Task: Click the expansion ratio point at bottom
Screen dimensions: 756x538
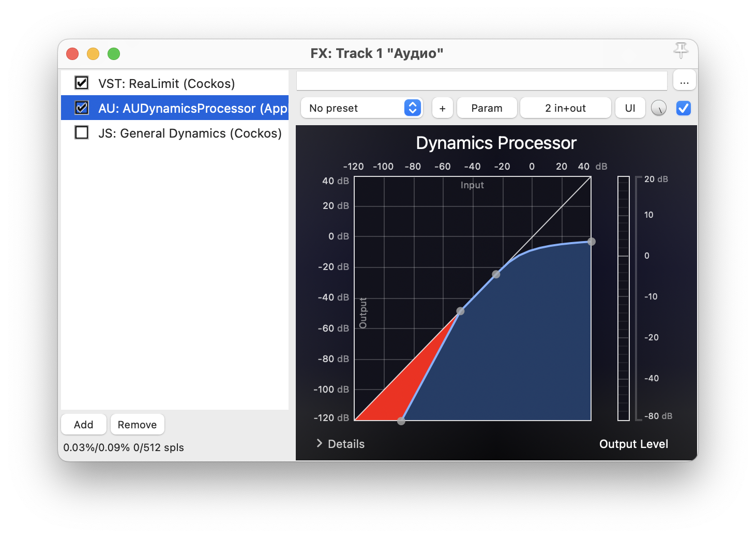Action: pos(401,421)
